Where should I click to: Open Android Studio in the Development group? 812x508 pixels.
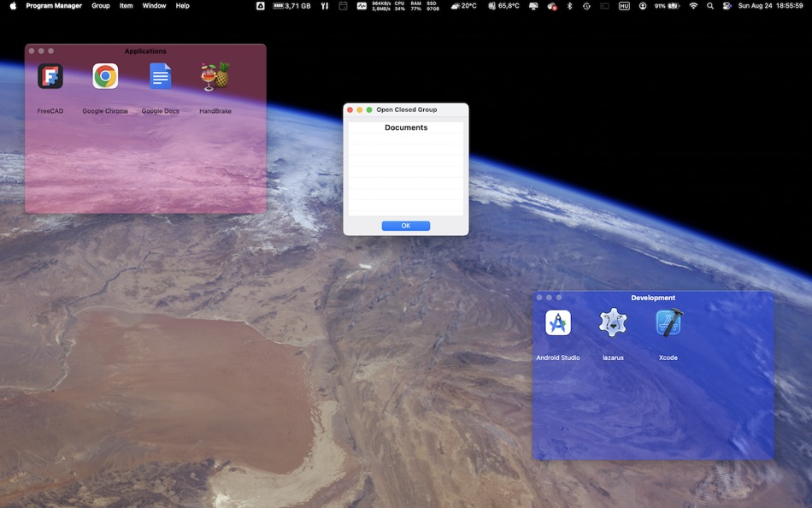pos(558,323)
